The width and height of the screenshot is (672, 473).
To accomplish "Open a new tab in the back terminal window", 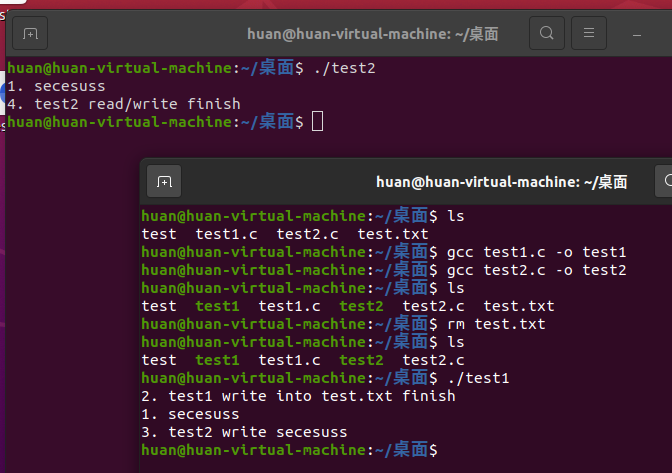I will (x=30, y=33).
